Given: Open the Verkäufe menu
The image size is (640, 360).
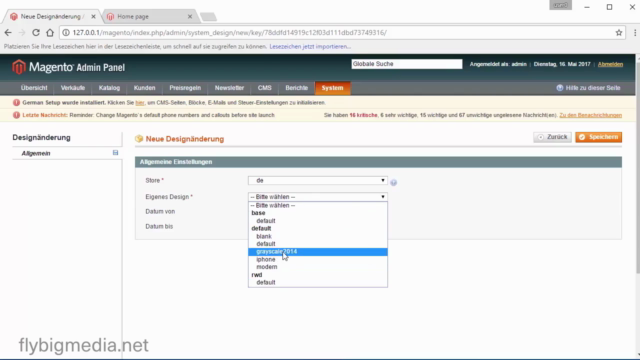Looking at the screenshot, I should (73, 88).
